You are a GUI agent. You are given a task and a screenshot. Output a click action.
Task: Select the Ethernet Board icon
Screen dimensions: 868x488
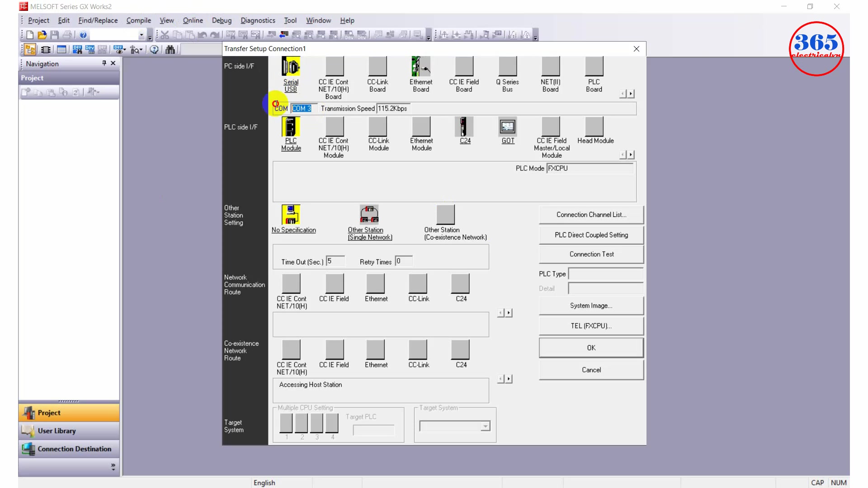pos(421,66)
